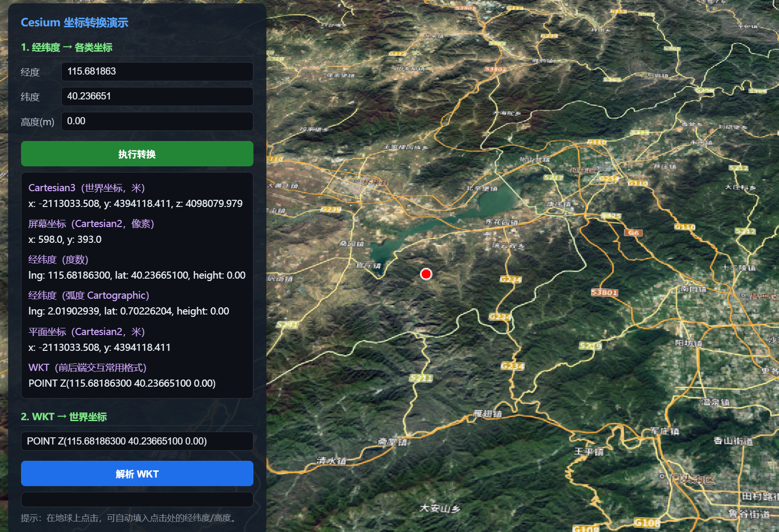Select the Cartesian3 x y z result line
The image size is (779, 532).
[x=135, y=204]
